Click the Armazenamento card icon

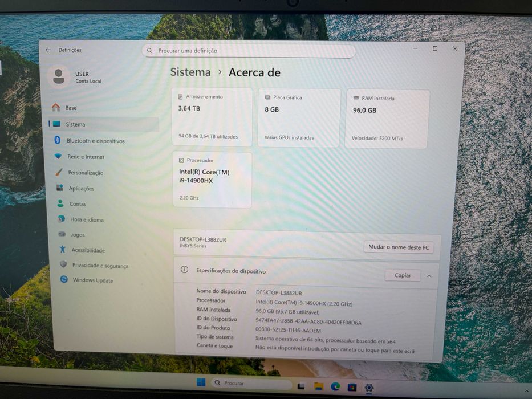181,97
